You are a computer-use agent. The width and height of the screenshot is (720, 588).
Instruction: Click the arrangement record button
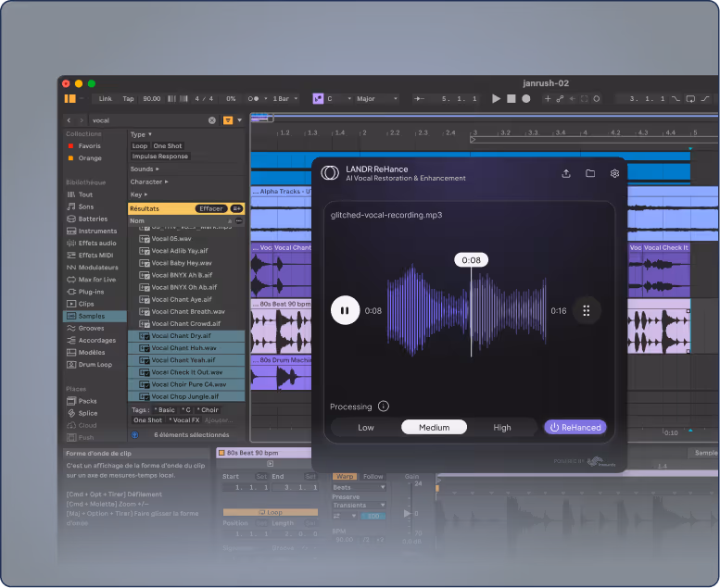526,99
